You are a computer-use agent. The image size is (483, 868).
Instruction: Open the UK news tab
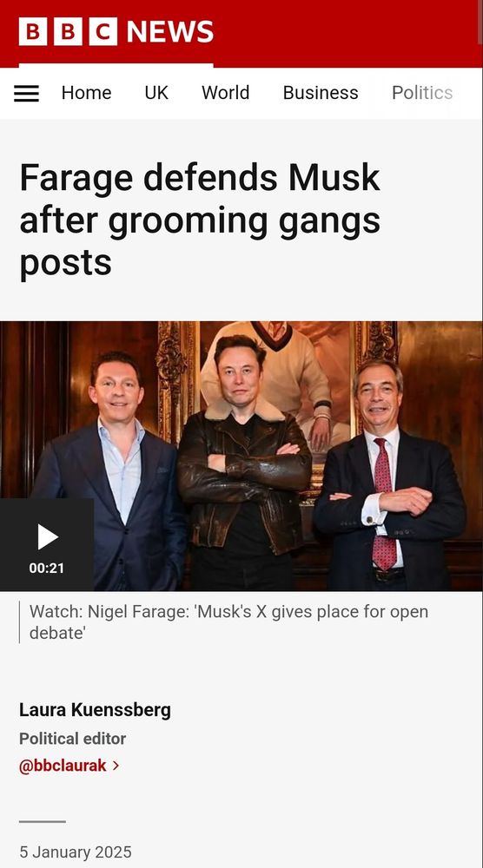(156, 93)
